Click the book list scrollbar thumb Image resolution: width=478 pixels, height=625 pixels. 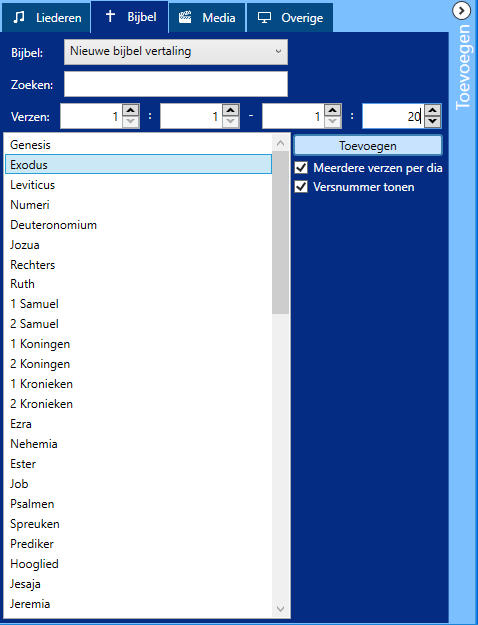[281, 232]
